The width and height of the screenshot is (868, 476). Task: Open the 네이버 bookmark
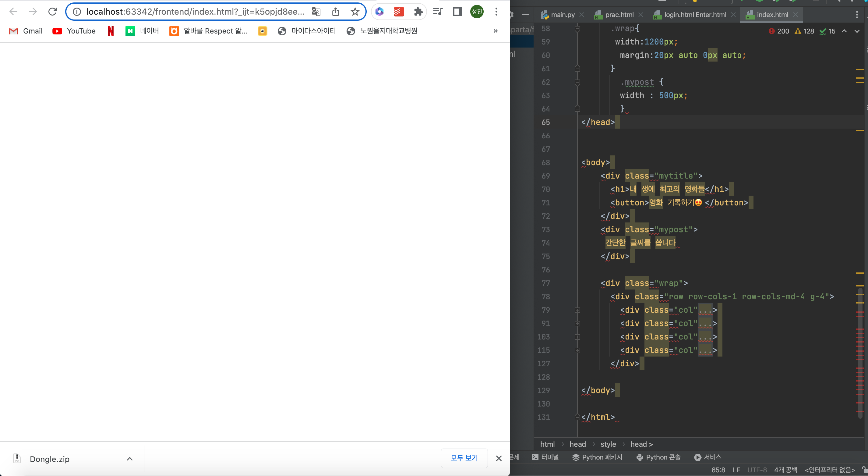[x=142, y=31]
